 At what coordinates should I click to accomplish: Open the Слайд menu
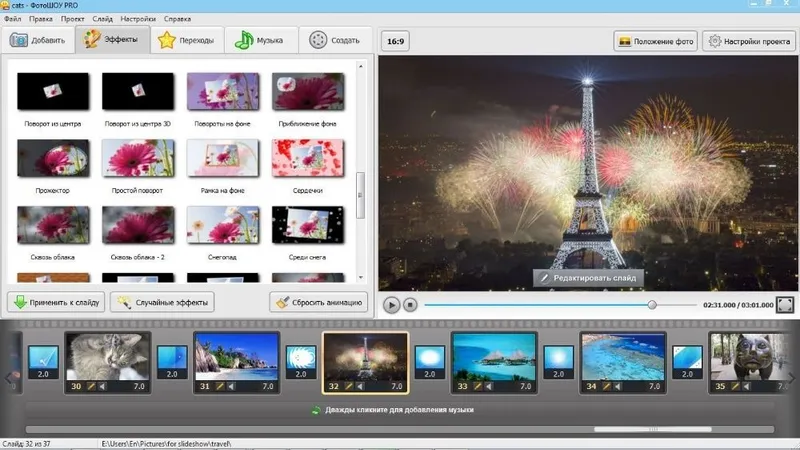103,19
